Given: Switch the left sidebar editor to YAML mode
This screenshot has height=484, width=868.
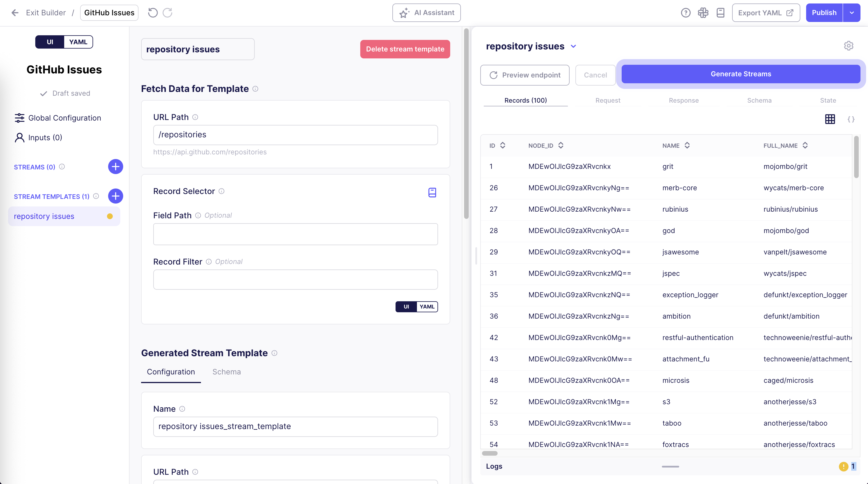Looking at the screenshot, I should pos(78,42).
